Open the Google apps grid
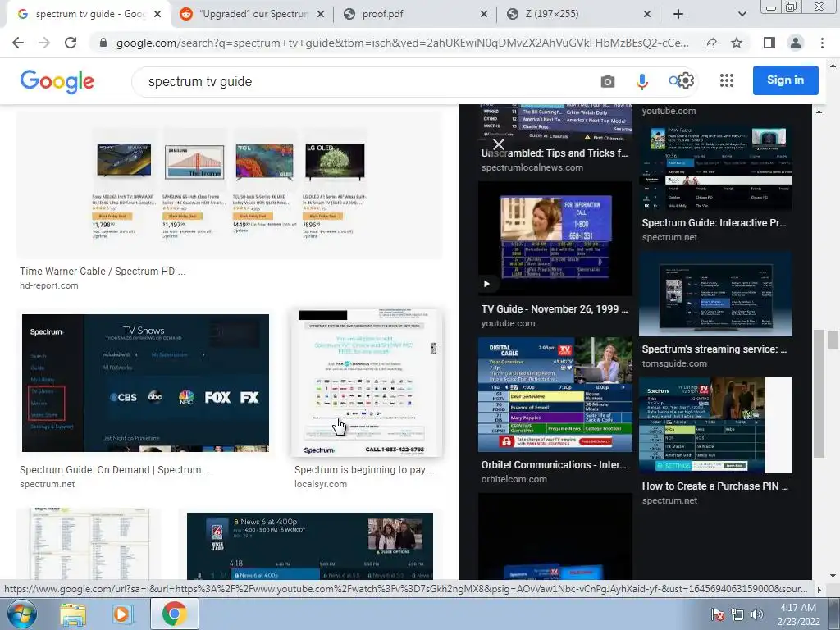This screenshot has height=630, width=840. pyautogui.click(x=727, y=80)
